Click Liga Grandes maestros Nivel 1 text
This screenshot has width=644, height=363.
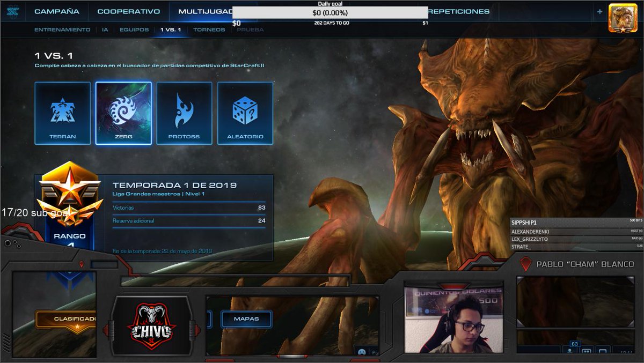(159, 194)
